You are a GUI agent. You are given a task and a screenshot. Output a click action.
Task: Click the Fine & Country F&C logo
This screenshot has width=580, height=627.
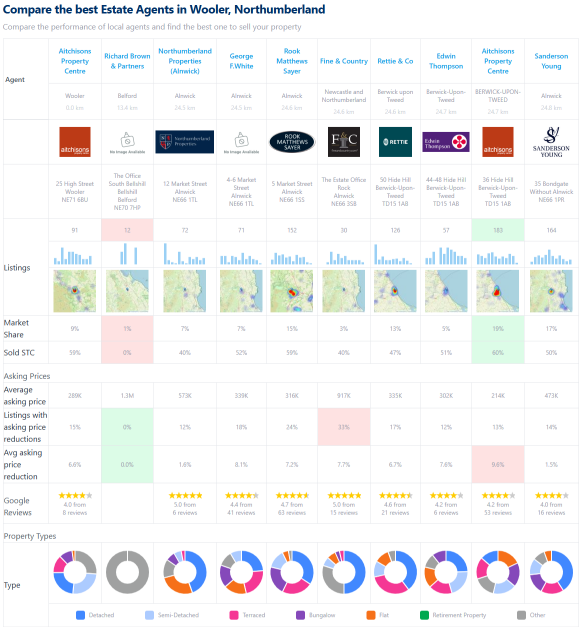344,142
